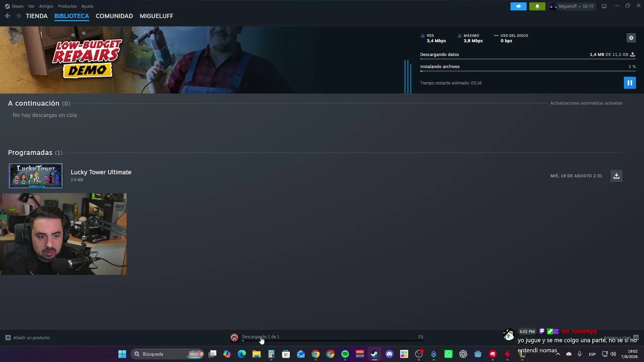Open Steam announcements megaphone
Image resolution: width=644 pixels, height=362 pixels.
(x=518, y=7)
